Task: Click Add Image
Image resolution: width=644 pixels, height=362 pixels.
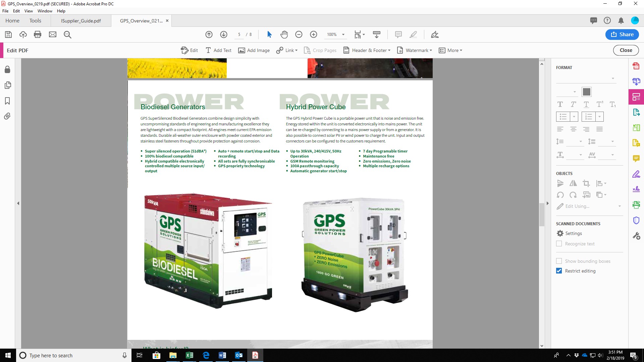Action: click(x=254, y=50)
